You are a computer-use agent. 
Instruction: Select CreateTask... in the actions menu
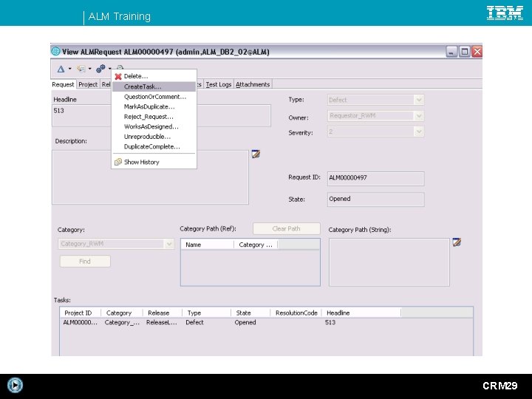tap(154, 86)
